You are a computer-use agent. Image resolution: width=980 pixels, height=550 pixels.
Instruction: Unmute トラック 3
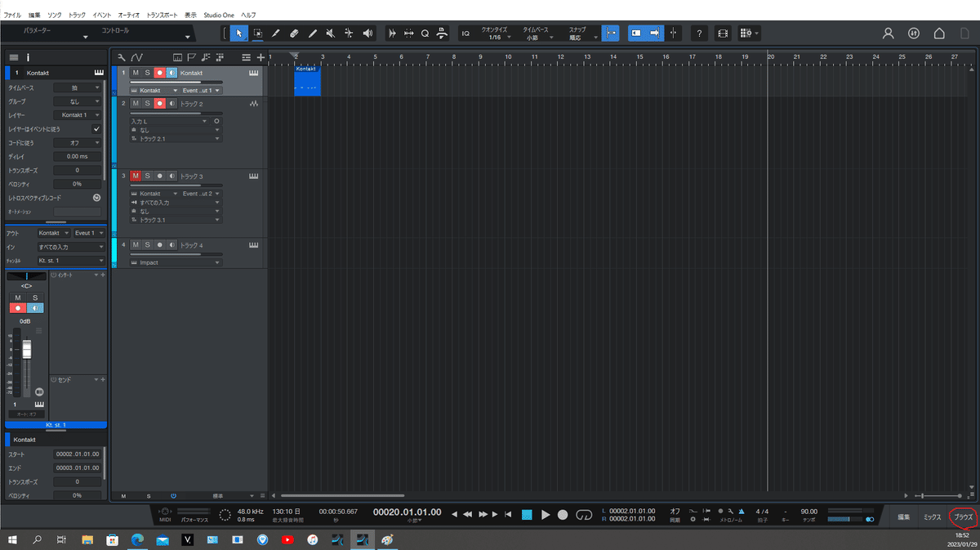136,176
